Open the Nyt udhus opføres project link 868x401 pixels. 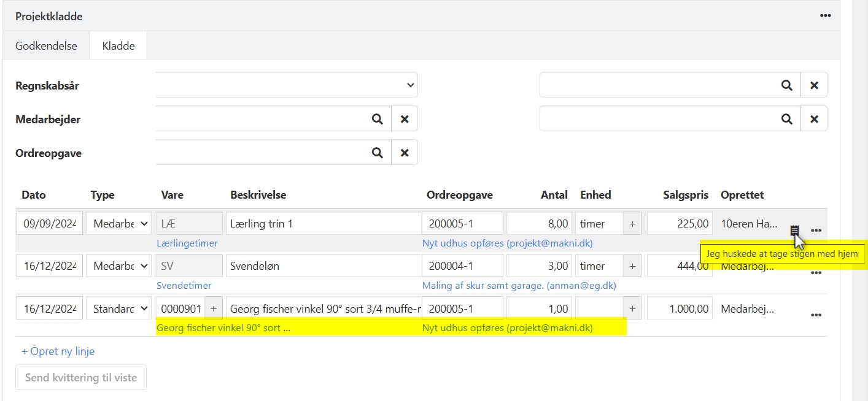coord(507,243)
